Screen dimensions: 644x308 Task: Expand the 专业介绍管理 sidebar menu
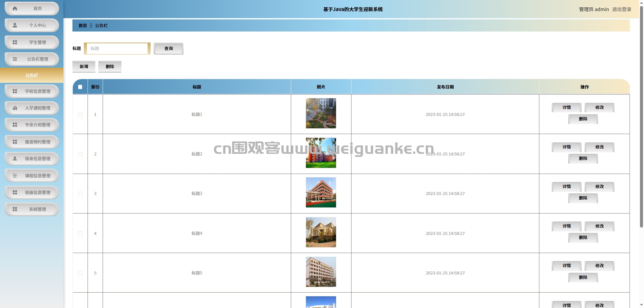(x=32, y=125)
